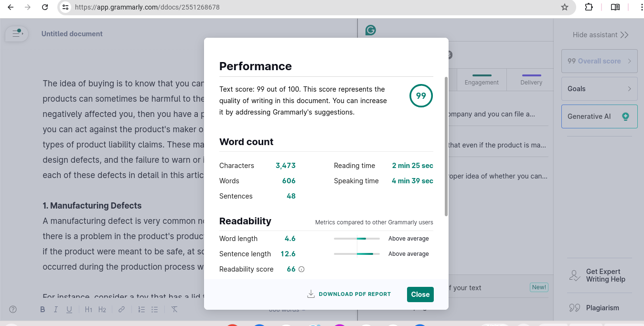Image resolution: width=644 pixels, height=326 pixels.
Task: Click the Readability section heading
Action: pos(245,221)
